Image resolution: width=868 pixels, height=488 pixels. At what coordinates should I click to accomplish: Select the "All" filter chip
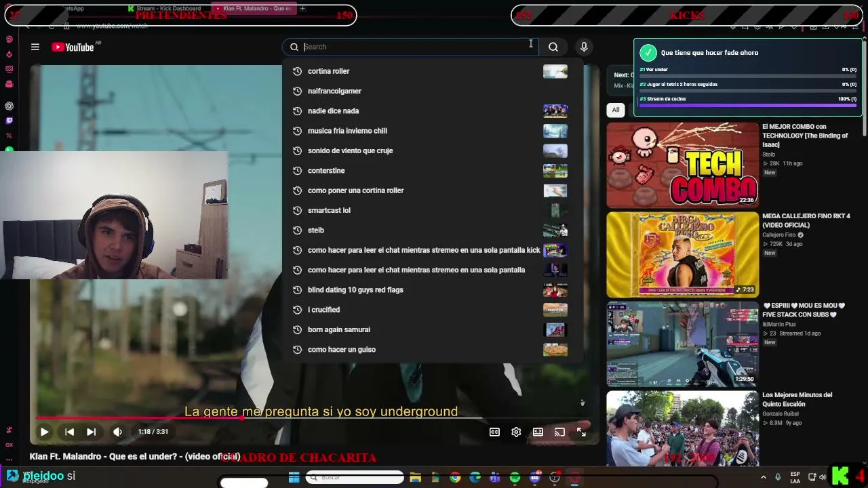(616, 110)
